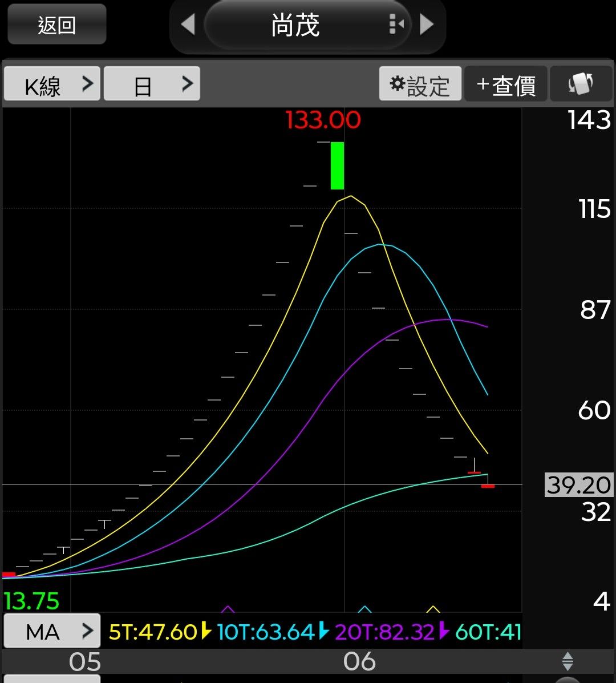Tap the yellow event marker on chart bottom
616x683 pixels.
pos(433,609)
